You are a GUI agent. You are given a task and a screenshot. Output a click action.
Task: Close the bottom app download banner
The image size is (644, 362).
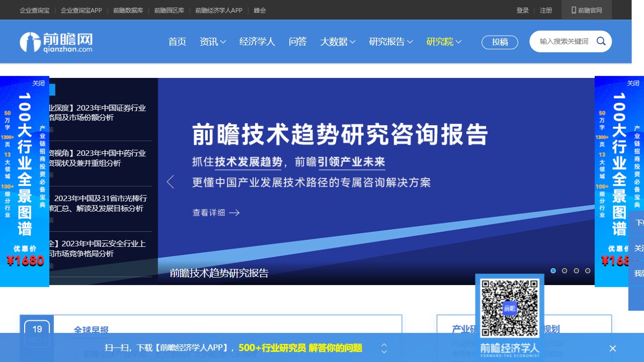click(x=612, y=348)
